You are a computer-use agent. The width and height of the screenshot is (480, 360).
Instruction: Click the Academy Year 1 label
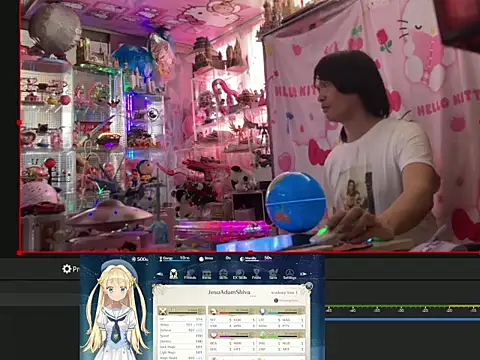point(284,292)
